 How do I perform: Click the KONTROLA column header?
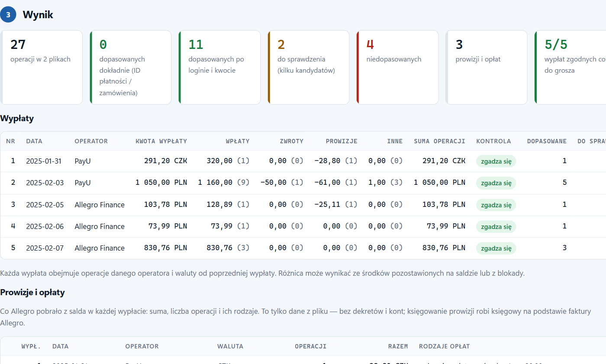493,141
